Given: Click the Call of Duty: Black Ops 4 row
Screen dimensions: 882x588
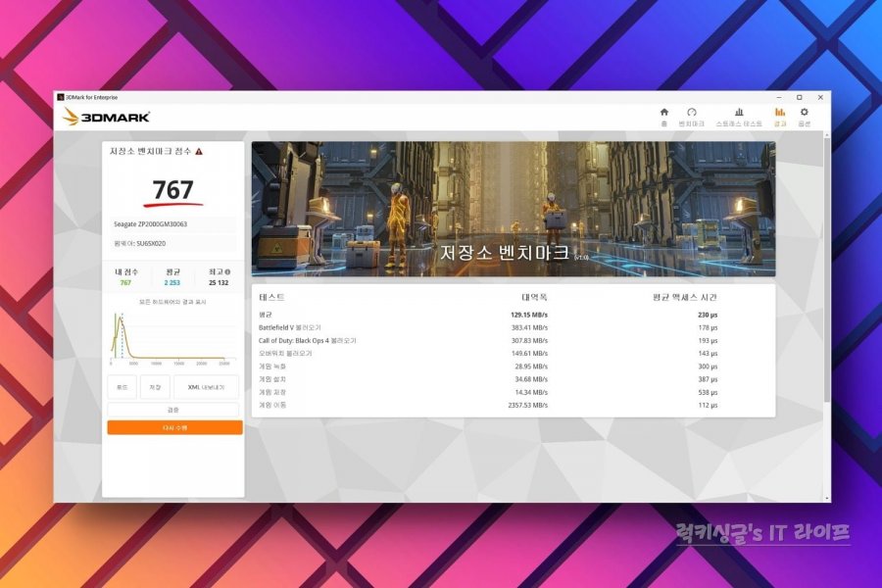Looking at the screenshot, I should coord(488,340).
